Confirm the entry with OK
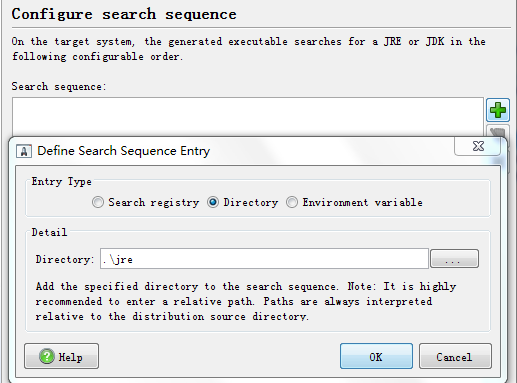The height and width of the screenshot is (383, 517). click(x=376, y=356)
